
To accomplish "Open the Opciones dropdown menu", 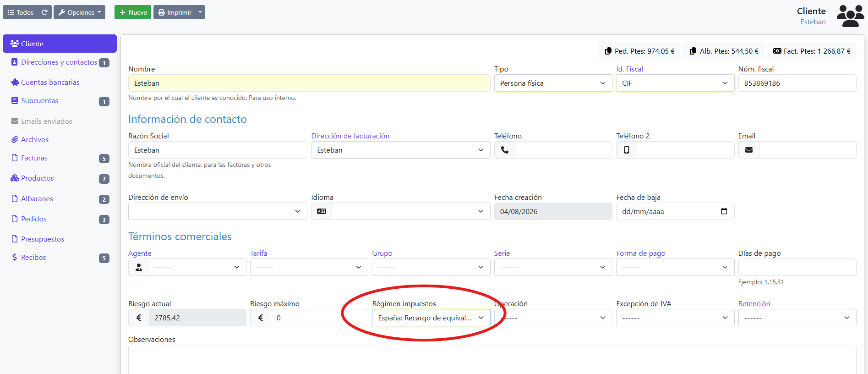I will point(79,12).
